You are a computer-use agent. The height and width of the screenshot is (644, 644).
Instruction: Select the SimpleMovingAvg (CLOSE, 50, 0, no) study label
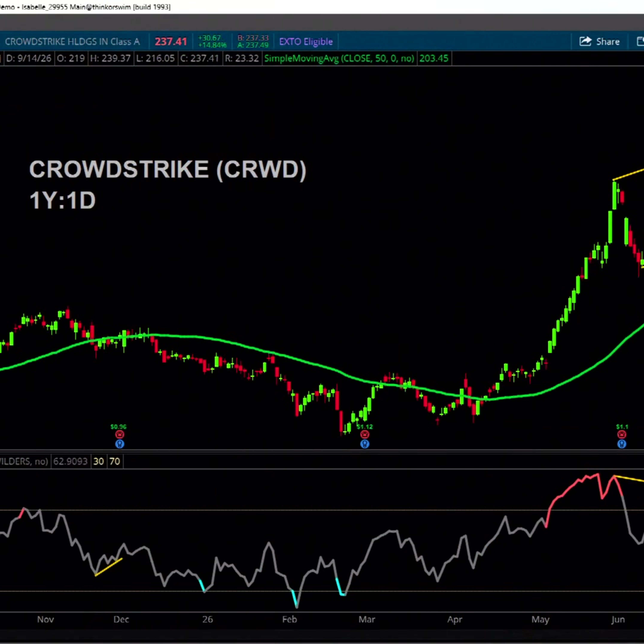coord(339,58)
